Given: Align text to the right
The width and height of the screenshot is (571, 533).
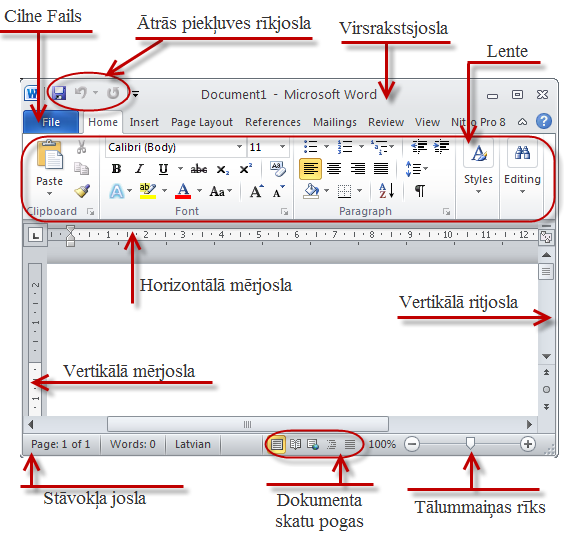Looking at the screenshot, I should (x=358, y=169).
